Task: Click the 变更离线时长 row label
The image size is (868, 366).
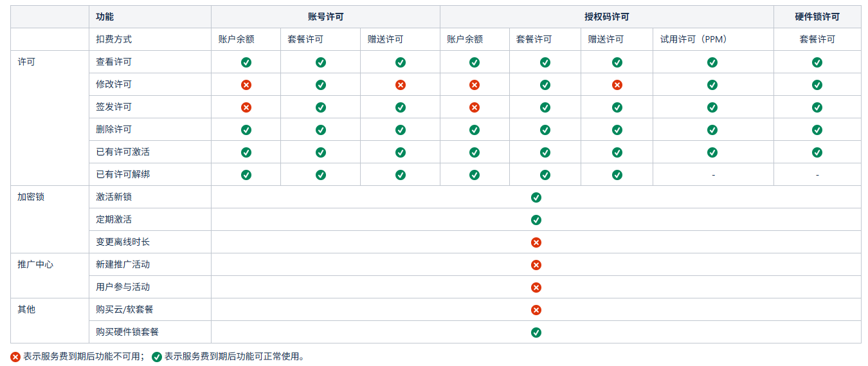Action: [123, 242]
